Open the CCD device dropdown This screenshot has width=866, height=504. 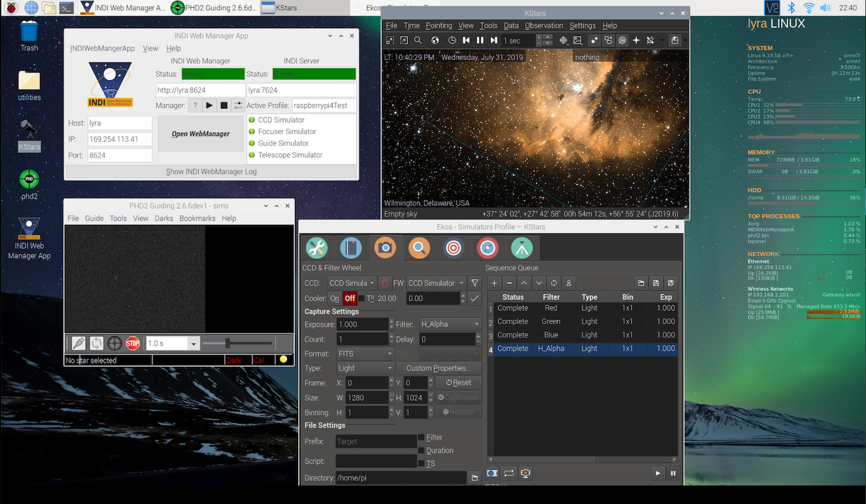click(352, 283)
